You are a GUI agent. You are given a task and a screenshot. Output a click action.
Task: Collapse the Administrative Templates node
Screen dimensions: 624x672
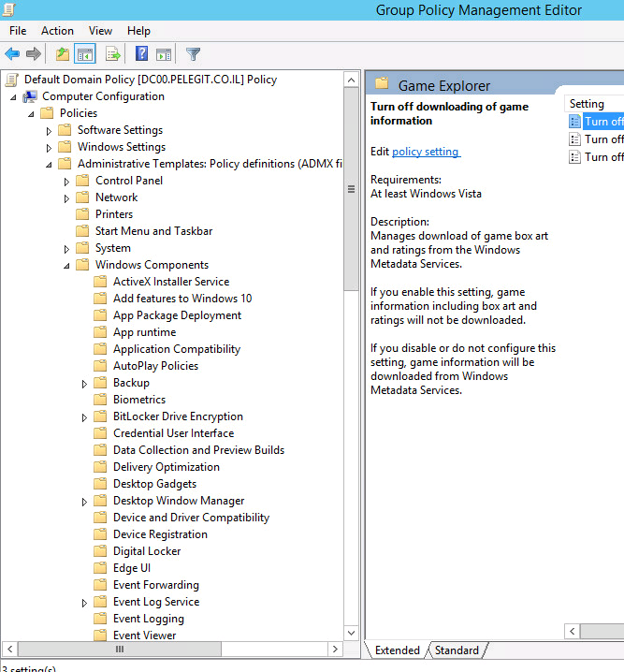[49, 165]
